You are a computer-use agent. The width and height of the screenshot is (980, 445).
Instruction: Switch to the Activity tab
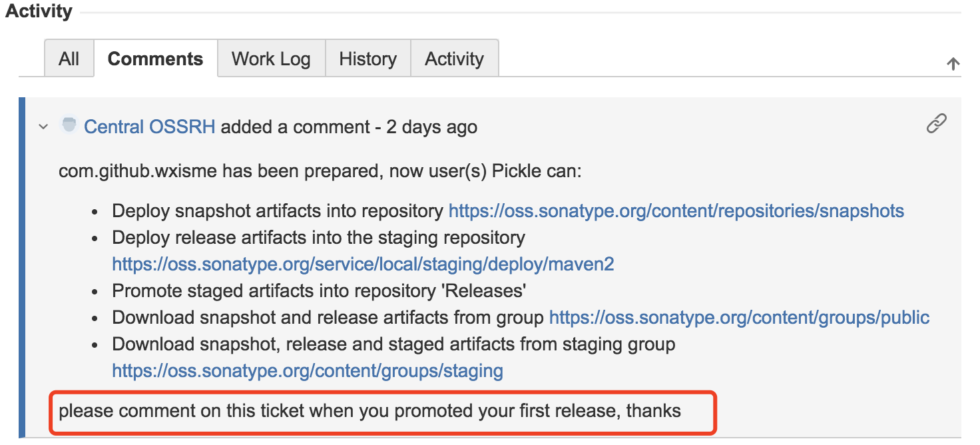(454, 59)
